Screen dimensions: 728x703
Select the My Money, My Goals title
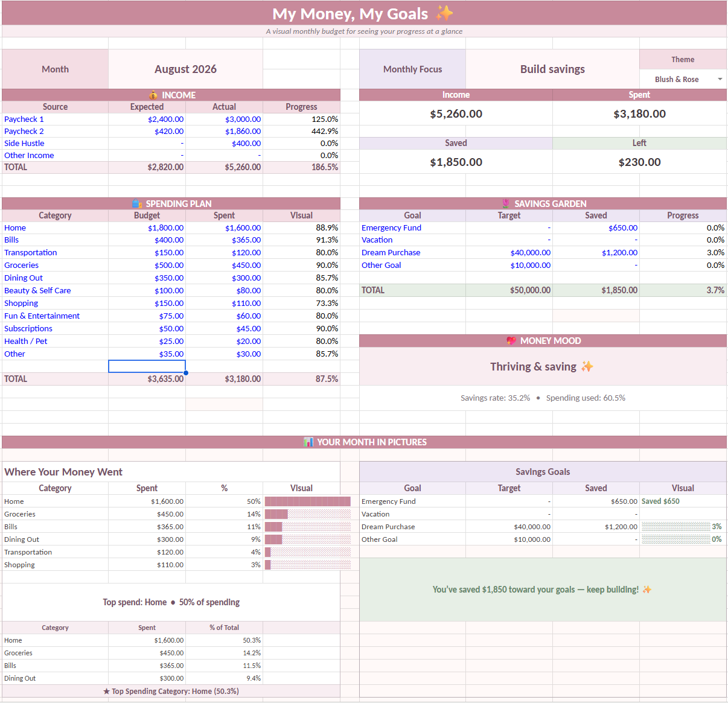pyautogui.click(x=364, y=13)
